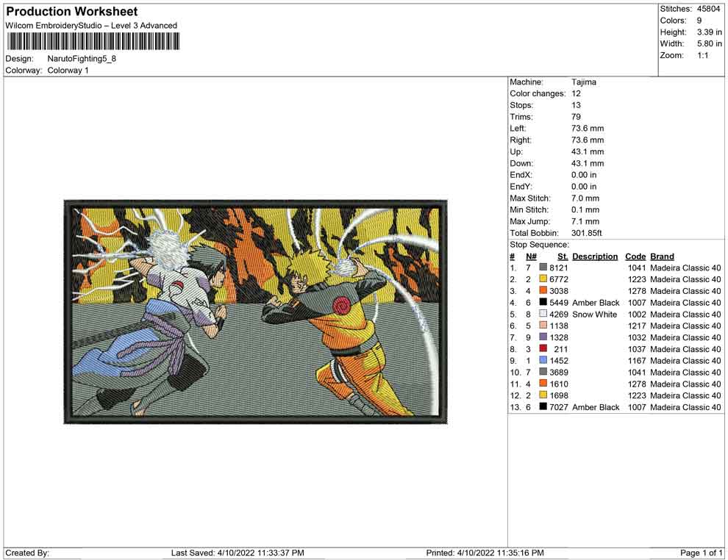This screenshot has height=560, width=728.
Task: Click the 'Stop Sequence:' label
Action: (x=539, y=245)
